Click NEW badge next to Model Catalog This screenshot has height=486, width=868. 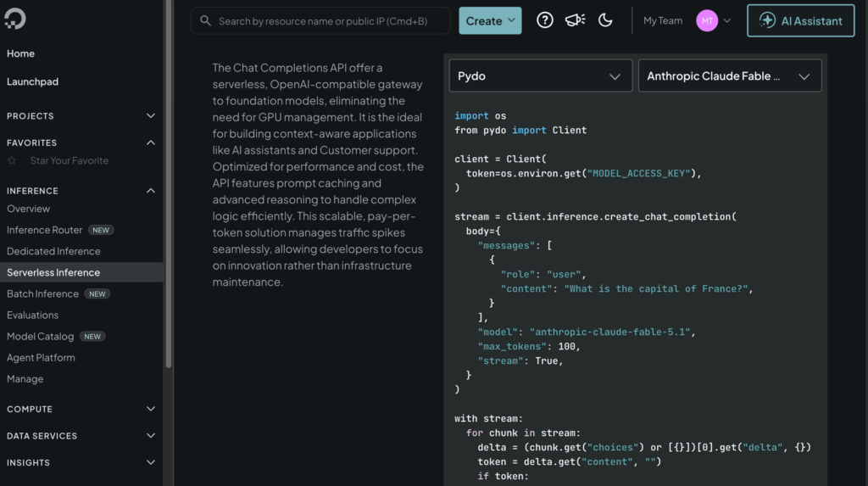[x=92, y=337]
